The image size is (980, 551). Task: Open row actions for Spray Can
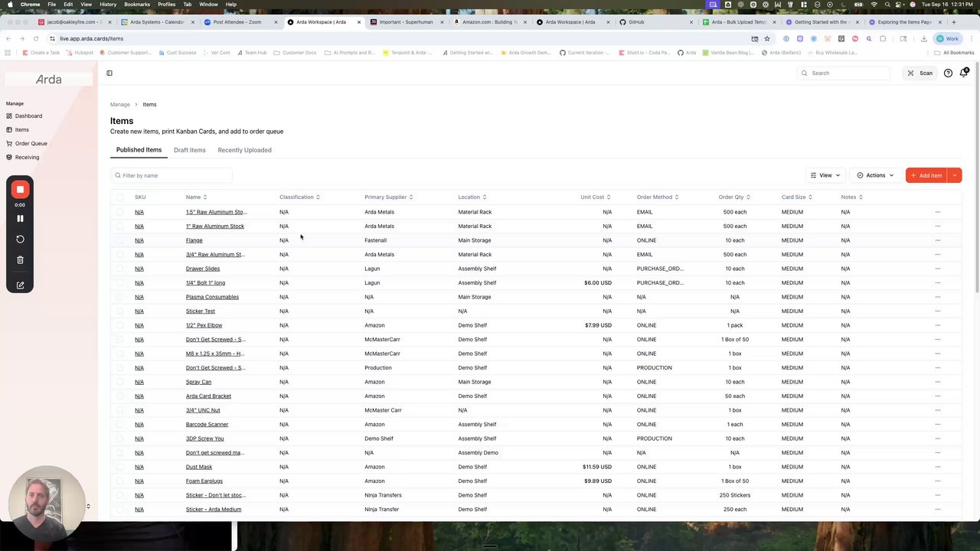[x=937, y=382]
